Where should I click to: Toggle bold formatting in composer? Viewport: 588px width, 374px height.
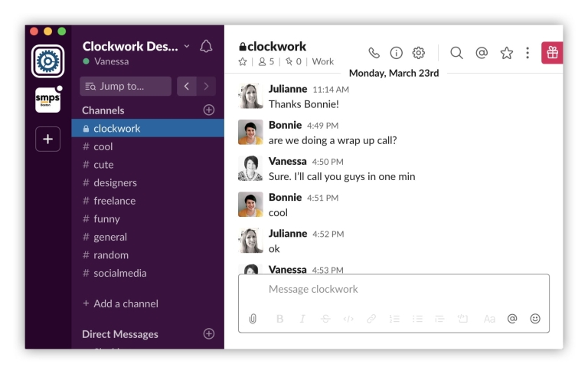coord(279,319)
